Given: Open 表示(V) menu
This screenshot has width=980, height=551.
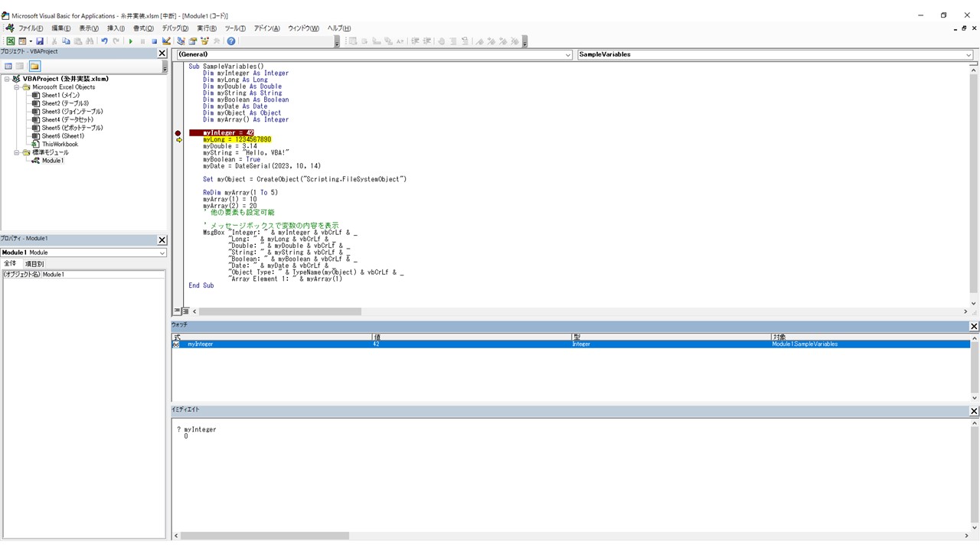Looking at the screenshot, I should tap(89, 28).
